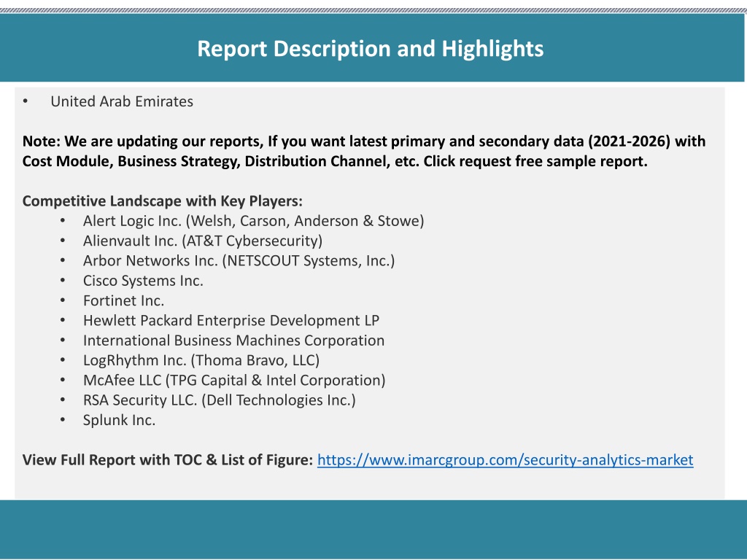The image size is (747, 560).
Task: Click the bold 'Note: We are updating' paragraph
Action: point(364,152)
